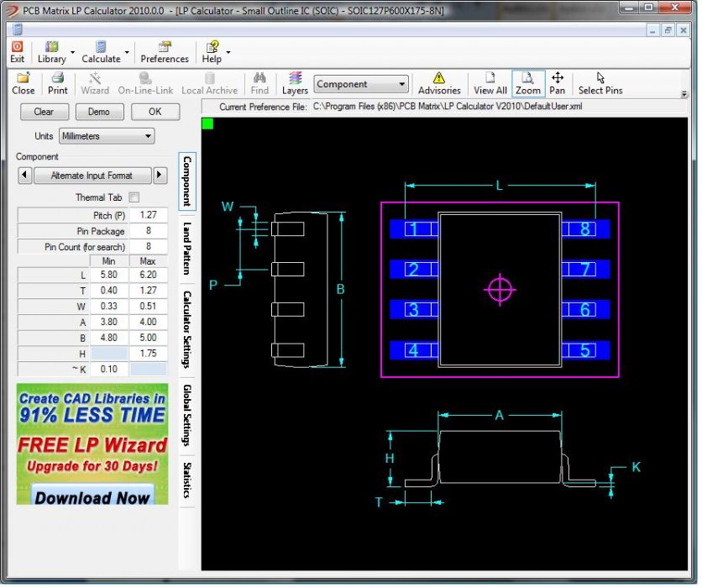The height and width of the screenshot is (588, 702).
Task: Click the previous input format left arrow
Action: tap(24, 175)
